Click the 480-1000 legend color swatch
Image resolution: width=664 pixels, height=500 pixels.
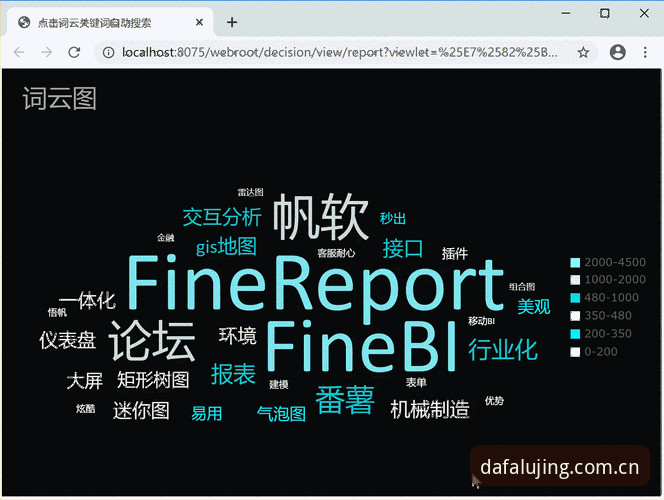point(575,298)
